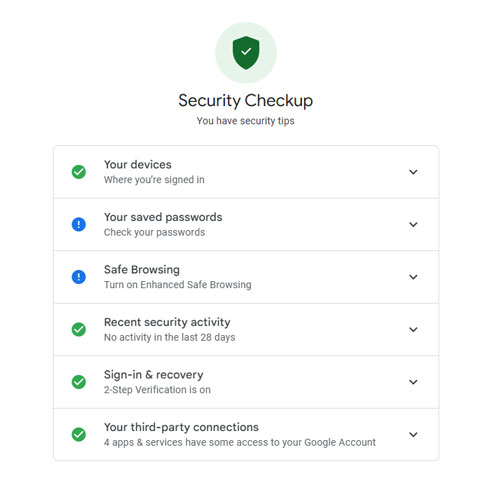Click blue alert icon beside Your saved passwords
The width and height of the screenshot is (504, 500).
[x=79, y=224]
